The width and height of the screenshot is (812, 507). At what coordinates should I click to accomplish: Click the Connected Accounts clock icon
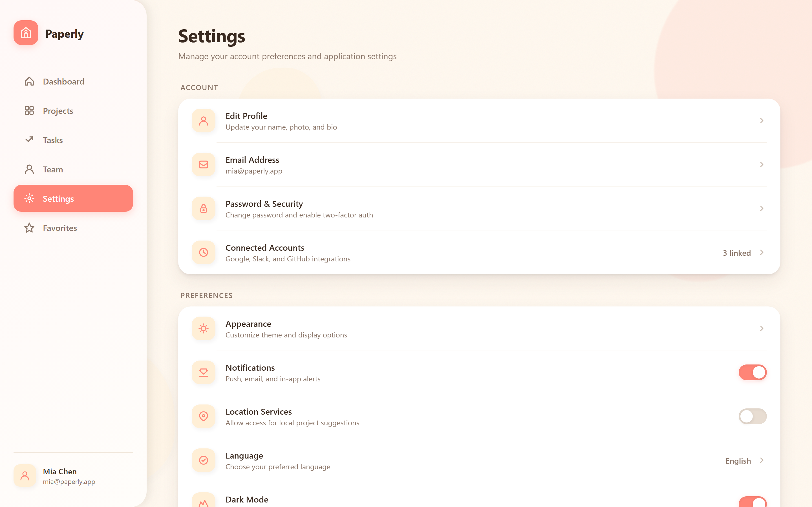(x=203, y=252)
